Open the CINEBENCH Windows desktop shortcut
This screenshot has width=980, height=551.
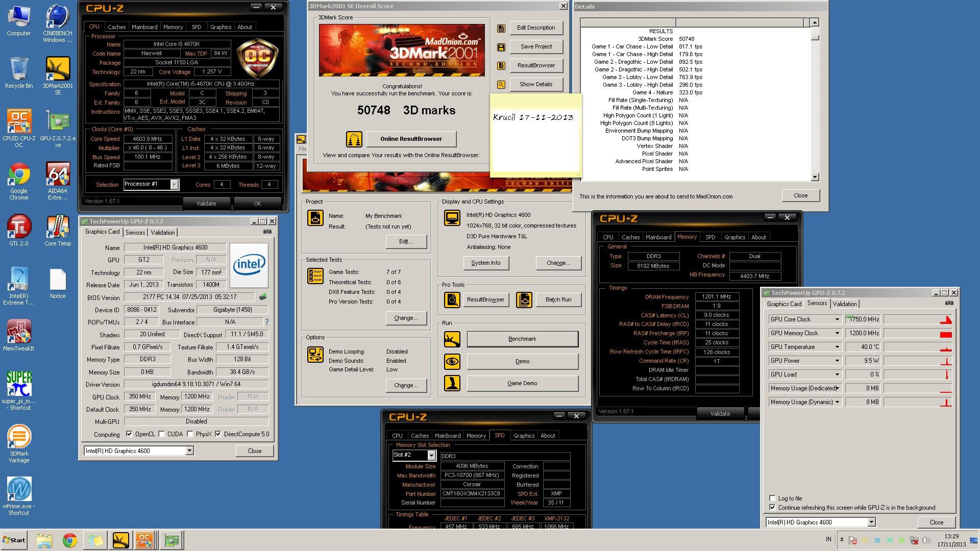(58, 23)
